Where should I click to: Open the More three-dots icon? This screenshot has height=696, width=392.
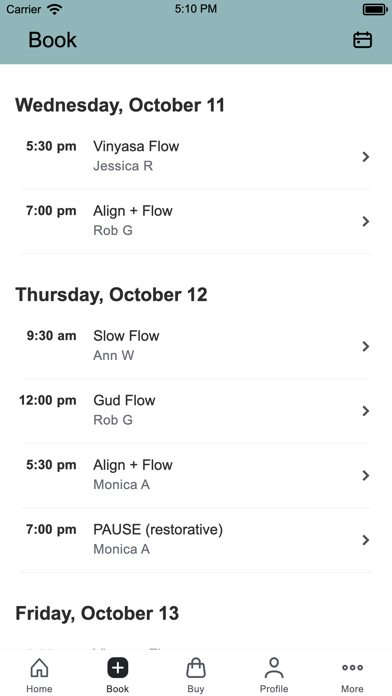coord(352,667)
